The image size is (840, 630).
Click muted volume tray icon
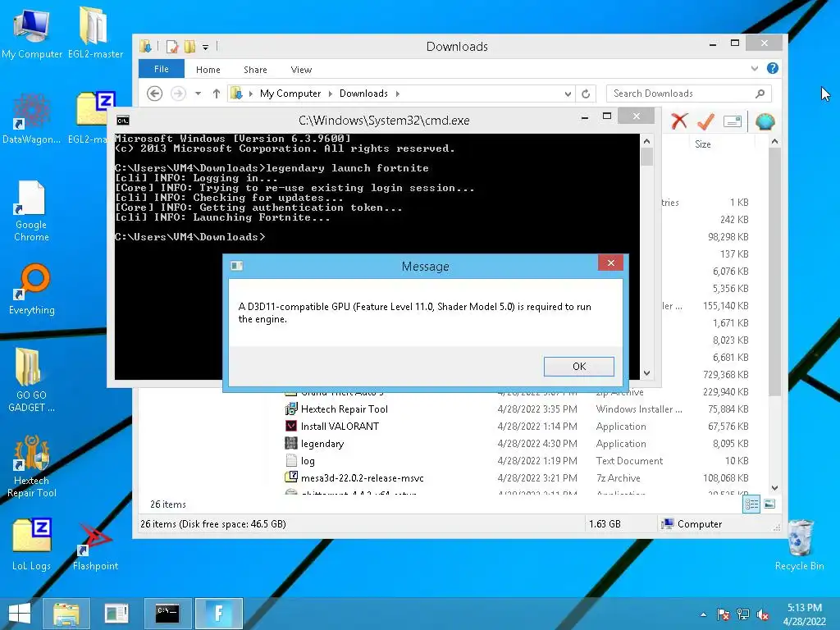pyautogui.click(x=763, y=615)
